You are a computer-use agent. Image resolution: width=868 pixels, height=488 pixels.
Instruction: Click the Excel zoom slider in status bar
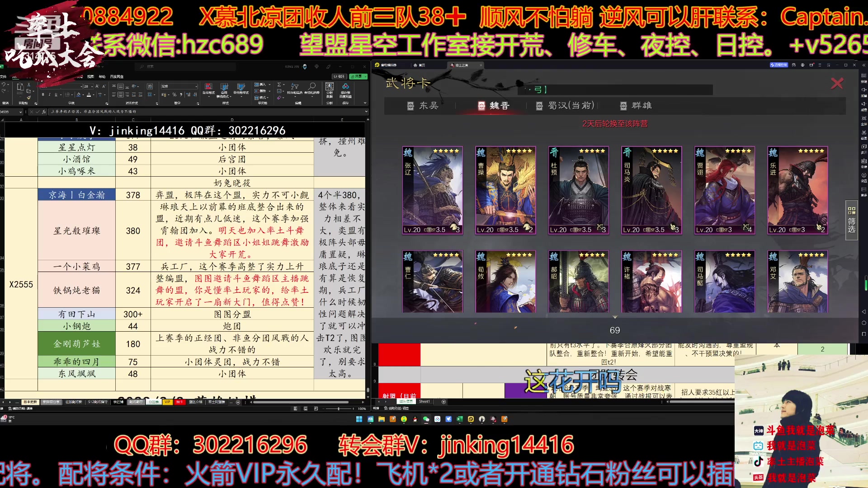[339, 408]
